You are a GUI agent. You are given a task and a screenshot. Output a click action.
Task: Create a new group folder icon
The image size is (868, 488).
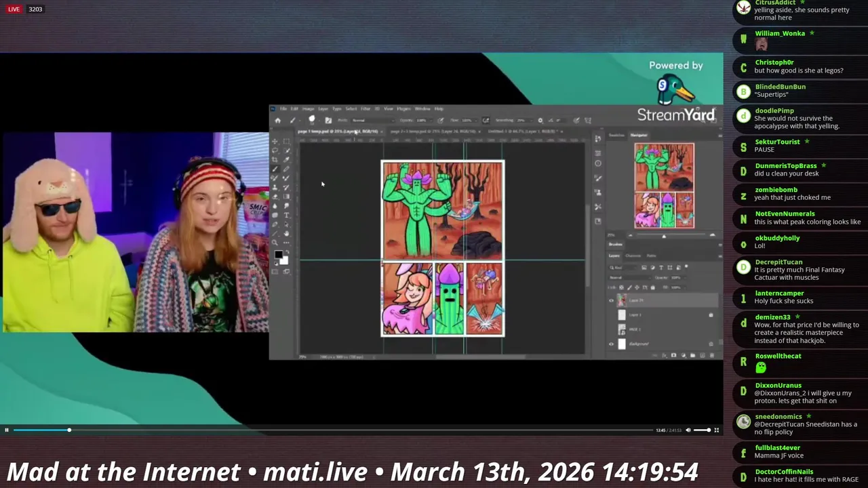click(x=692, y=355)
